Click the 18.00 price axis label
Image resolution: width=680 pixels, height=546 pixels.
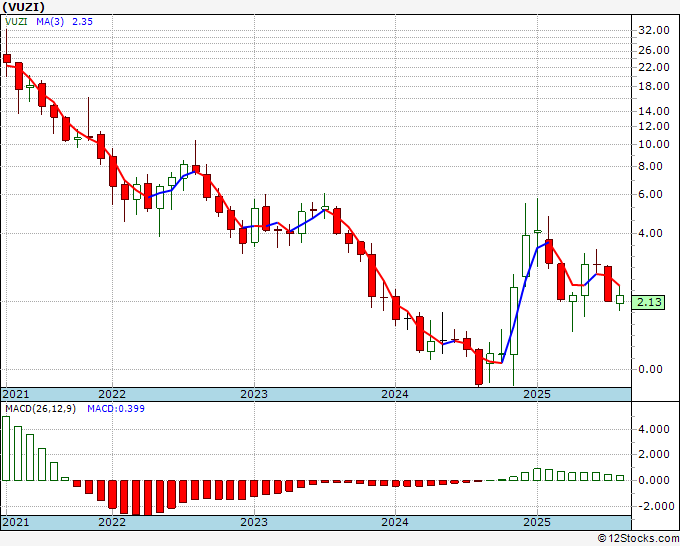pyautogui.click(x=654, y=86)
